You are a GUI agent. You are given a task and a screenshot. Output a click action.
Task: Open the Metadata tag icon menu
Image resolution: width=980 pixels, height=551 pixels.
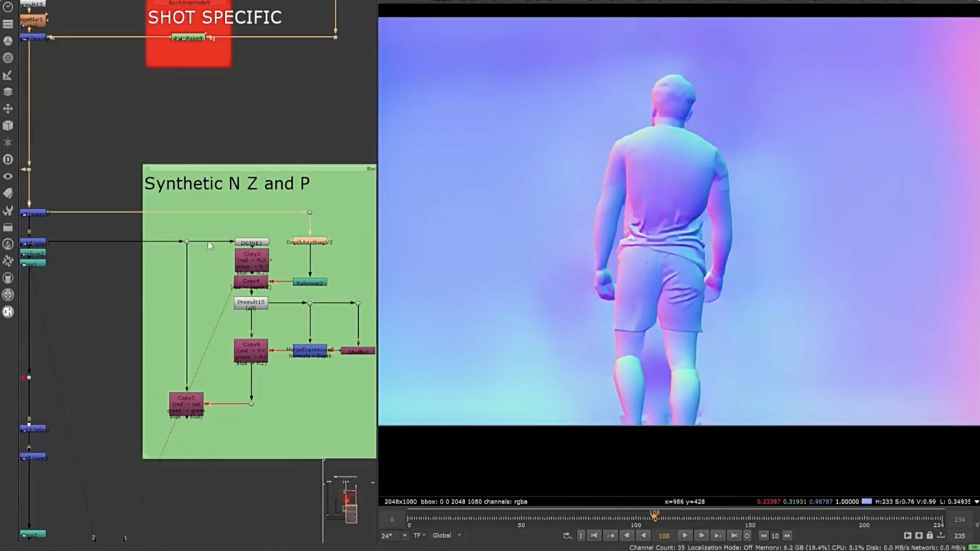pyautogui.click(x=8, y=193)
